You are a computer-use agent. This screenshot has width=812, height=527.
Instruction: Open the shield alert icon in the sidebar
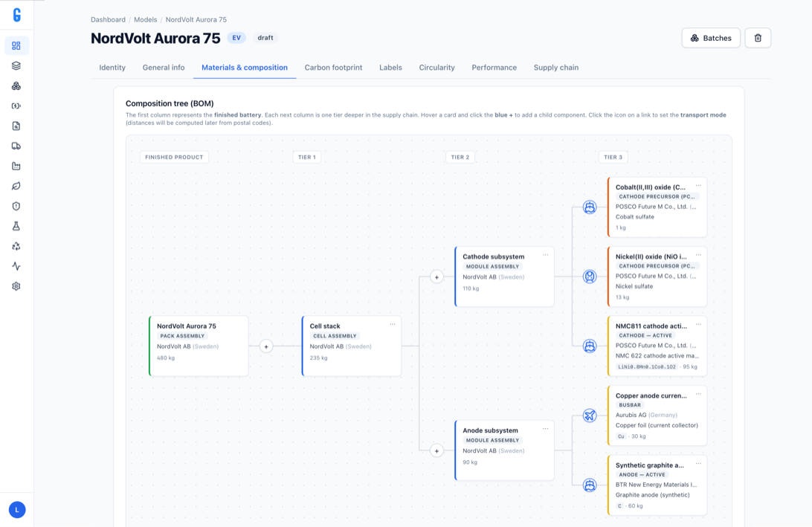[x=16, y=206]
